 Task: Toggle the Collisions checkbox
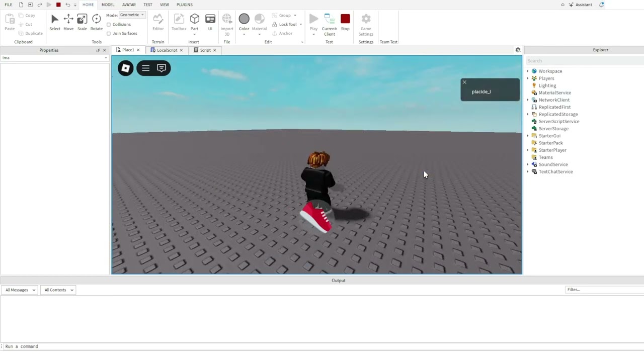click(109, 25)
